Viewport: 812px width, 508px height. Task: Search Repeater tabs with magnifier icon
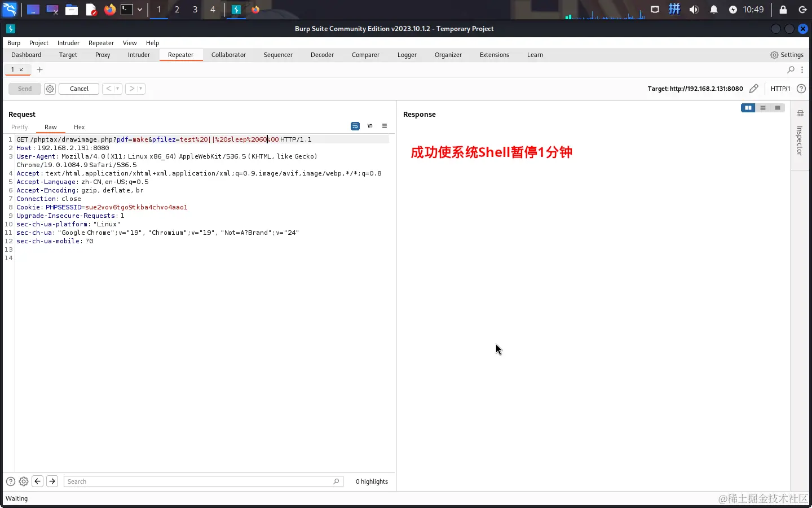791,69
